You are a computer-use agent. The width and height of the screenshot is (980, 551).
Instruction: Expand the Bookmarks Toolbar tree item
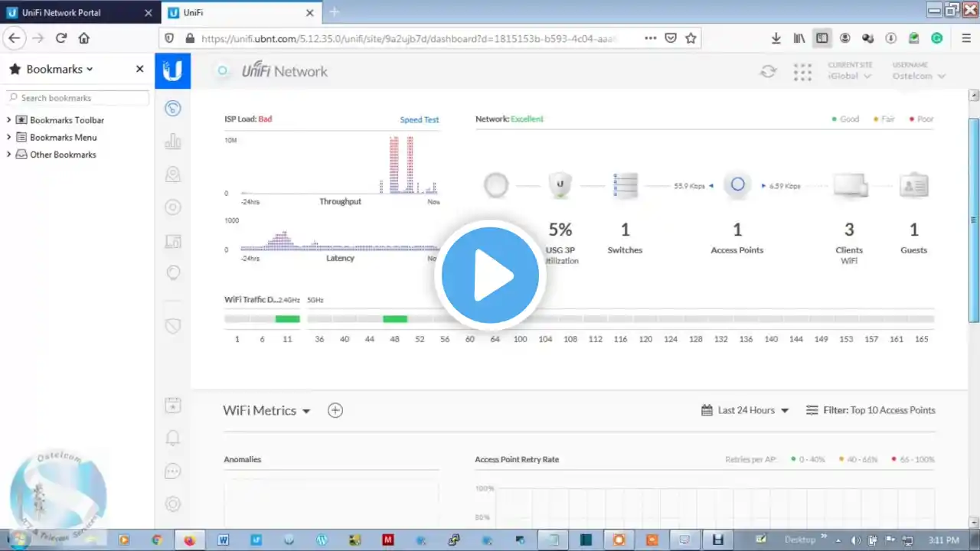click(9, 120)
